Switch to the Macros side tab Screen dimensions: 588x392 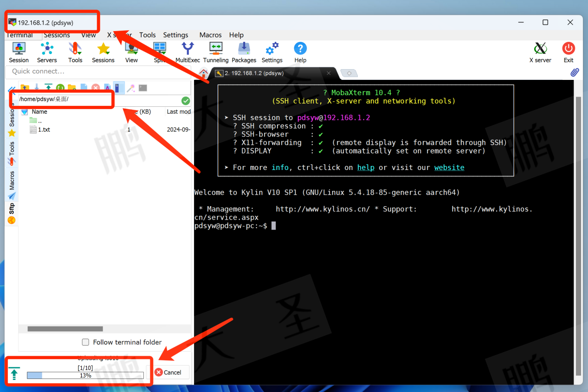click(12, 185)
